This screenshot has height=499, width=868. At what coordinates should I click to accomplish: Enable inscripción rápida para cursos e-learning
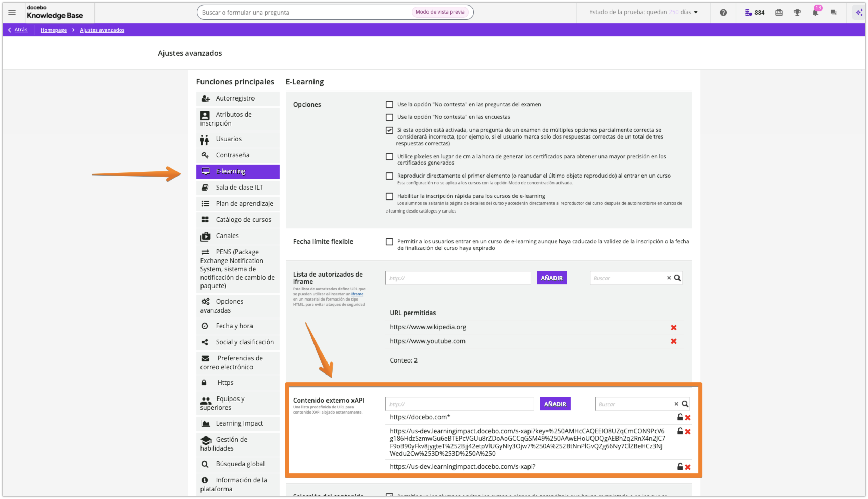click(x=389, y=196)
